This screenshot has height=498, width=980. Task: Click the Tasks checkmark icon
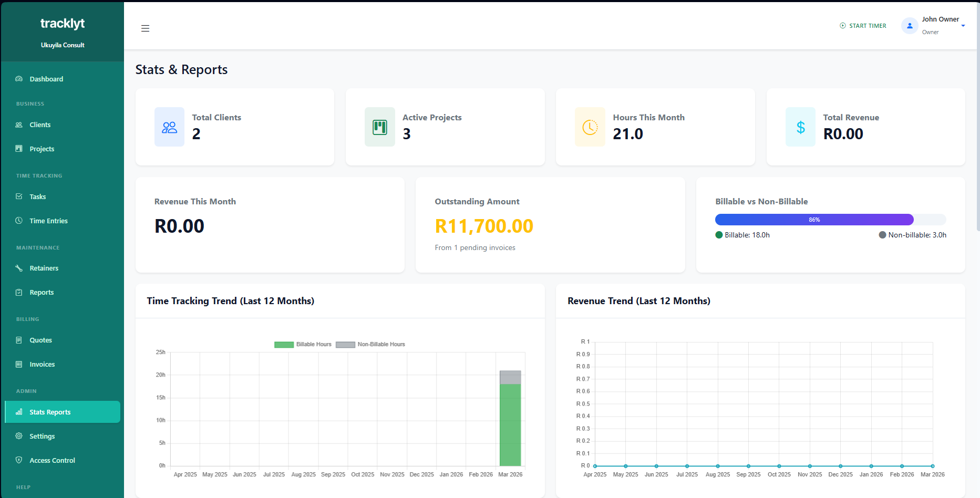click(19, 196)
